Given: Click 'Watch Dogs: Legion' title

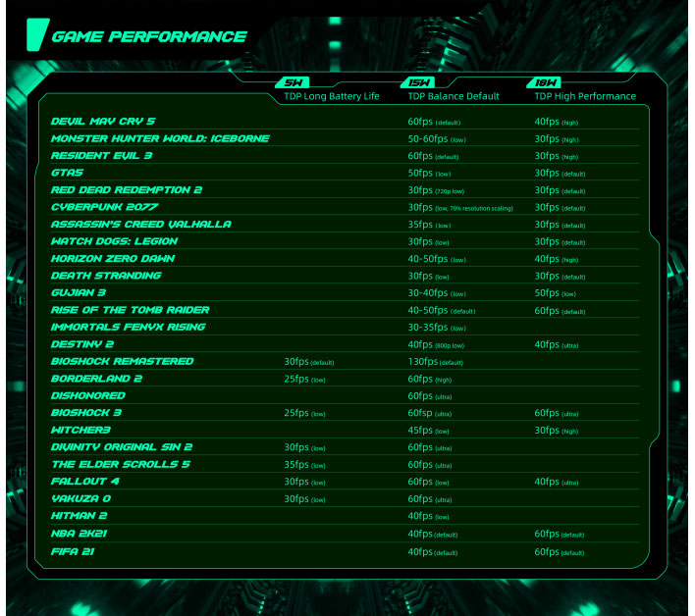Looking at the screenshot, I should 114,241.
